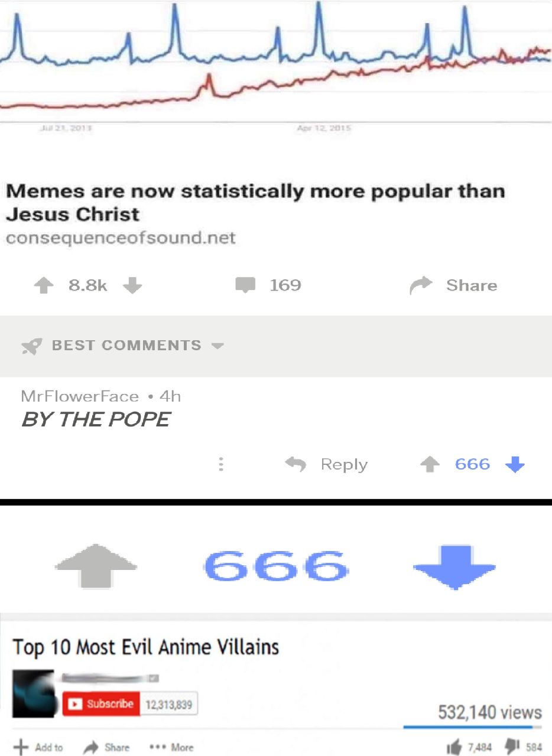The image size is (552, 756).
Task: Upvote MrFlowerFace's comment with gray arrow
Action: tap(429, 465)
